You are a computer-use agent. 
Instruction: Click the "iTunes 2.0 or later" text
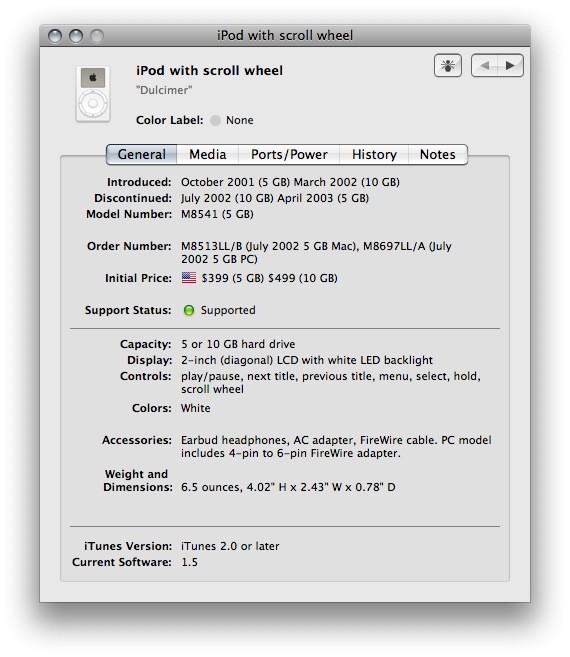[230, 546]
